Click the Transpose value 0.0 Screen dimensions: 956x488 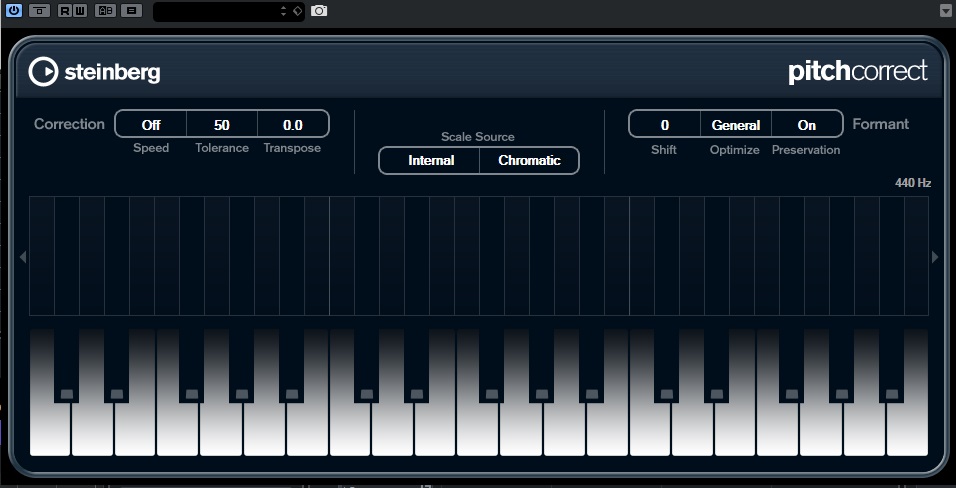click(293, 124)
